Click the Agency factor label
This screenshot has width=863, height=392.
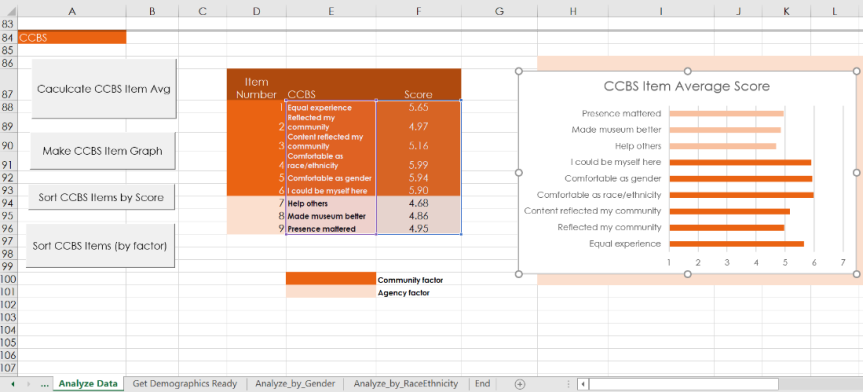(403, 293)
